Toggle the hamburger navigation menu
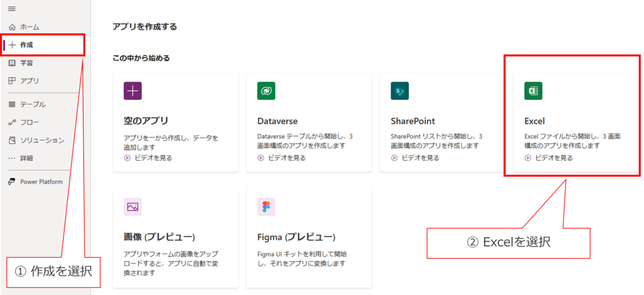This screenshot has width=644, height=295. pyautogui.click(x=12, y=9)
